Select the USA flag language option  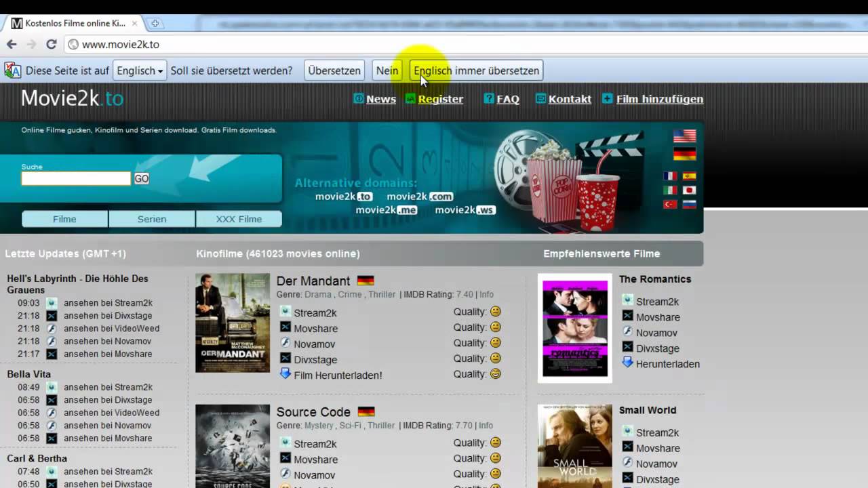coord(684,136)
